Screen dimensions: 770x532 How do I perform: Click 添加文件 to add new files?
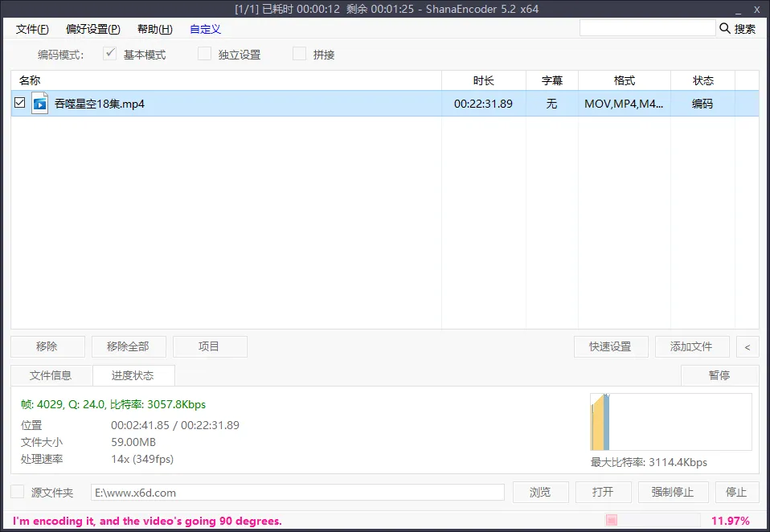point(692,346)
